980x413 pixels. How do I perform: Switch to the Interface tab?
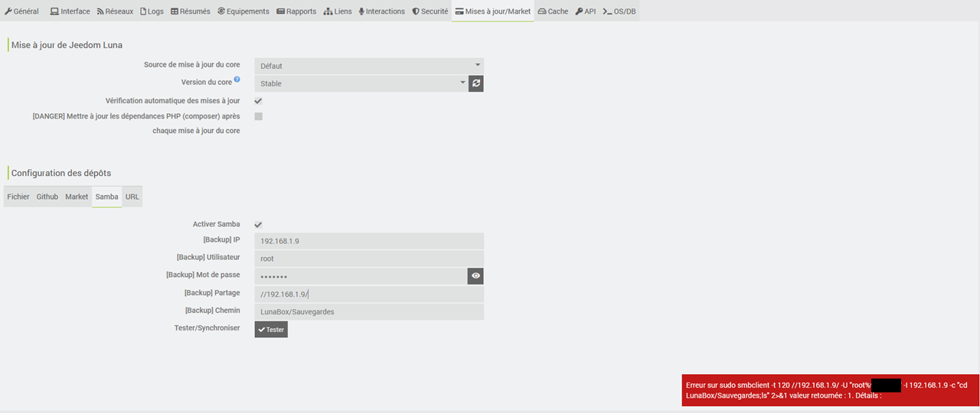pyautogui.click(x=70, y=11)
